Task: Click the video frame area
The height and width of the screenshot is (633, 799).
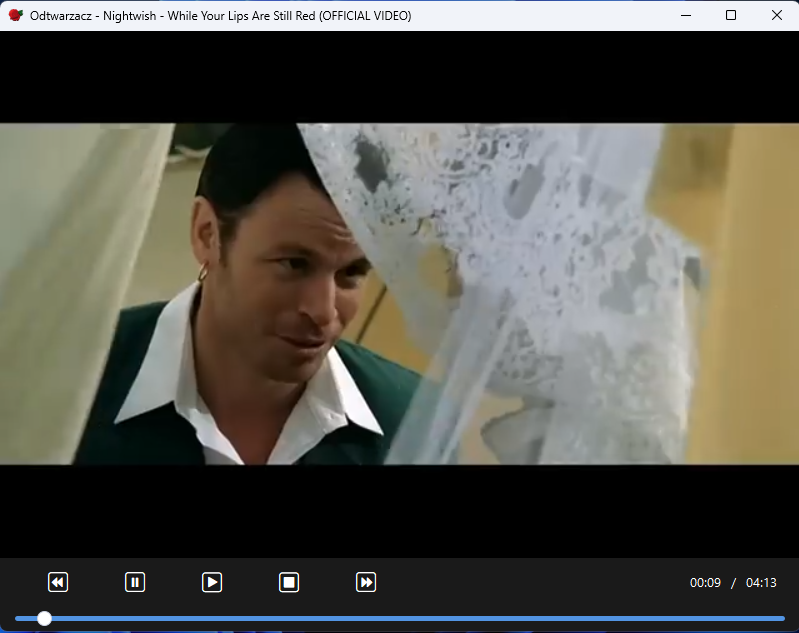Action: pos(400,294)
